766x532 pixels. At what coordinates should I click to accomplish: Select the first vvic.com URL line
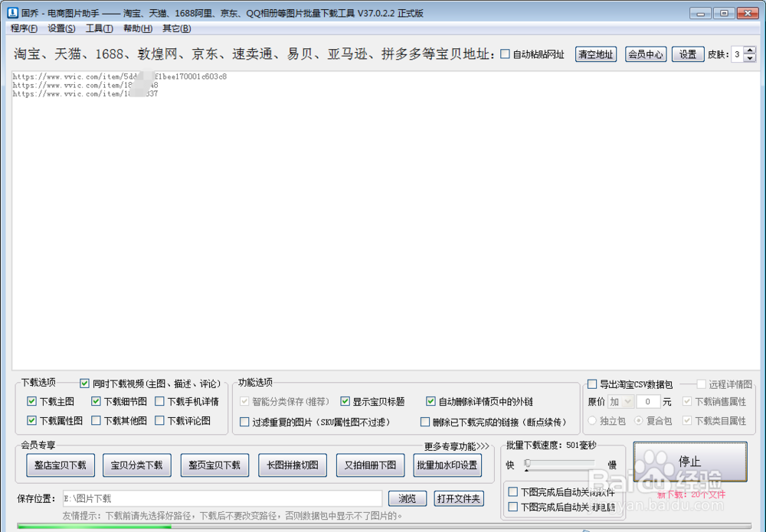click(x=119, y=77)
